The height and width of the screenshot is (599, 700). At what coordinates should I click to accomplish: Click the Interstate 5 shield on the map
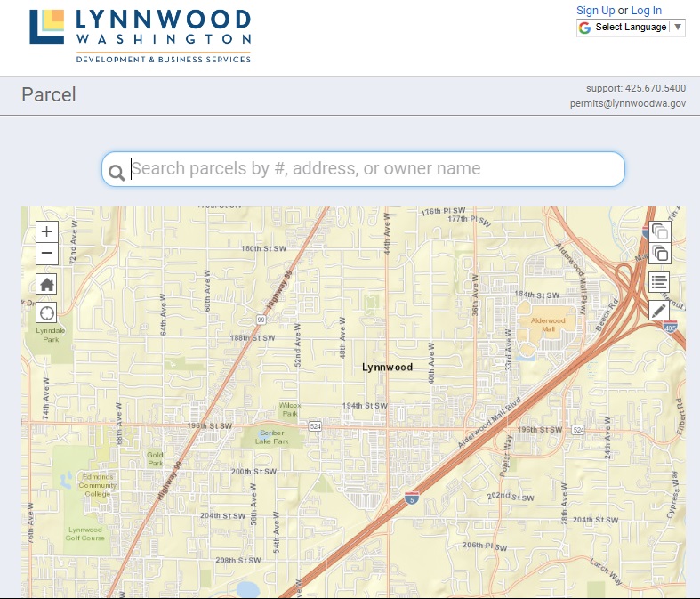[x=412, y=498]
